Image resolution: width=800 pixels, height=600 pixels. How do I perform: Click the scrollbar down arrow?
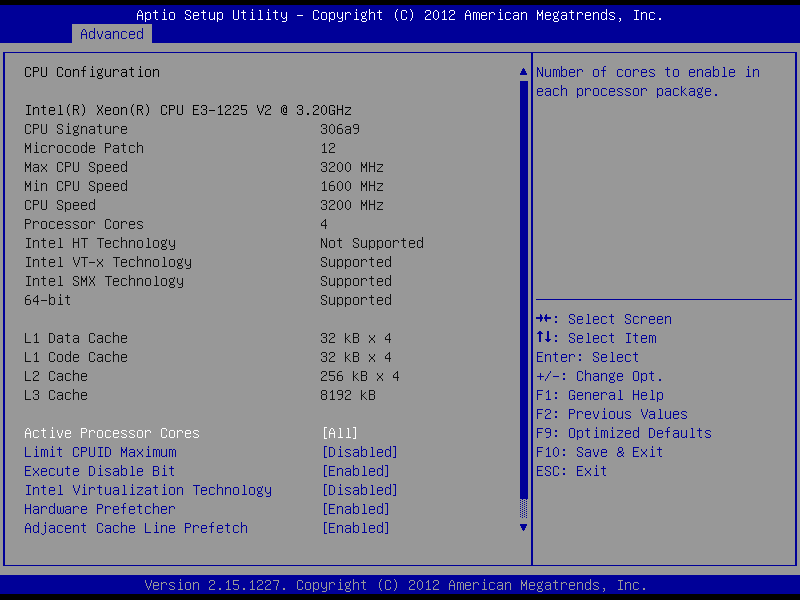523,528
